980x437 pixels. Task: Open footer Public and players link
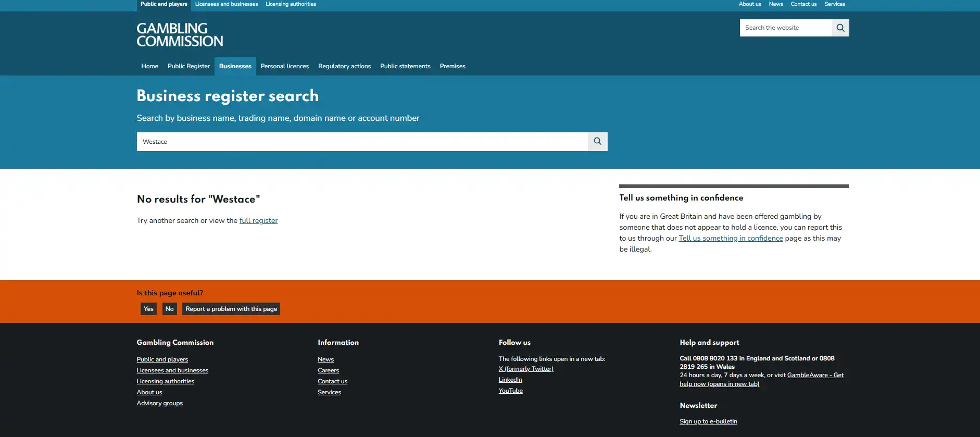[x=162, y=359]
